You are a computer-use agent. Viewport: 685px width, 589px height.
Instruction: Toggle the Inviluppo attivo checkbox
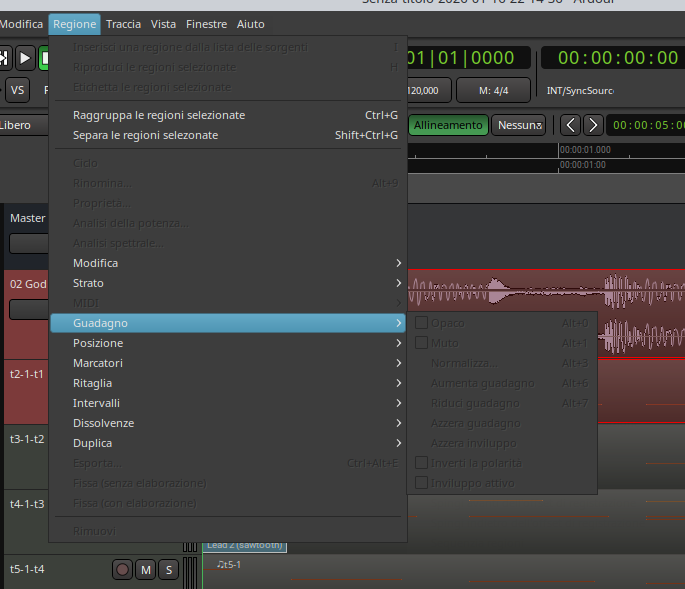[x=422, y=483]
